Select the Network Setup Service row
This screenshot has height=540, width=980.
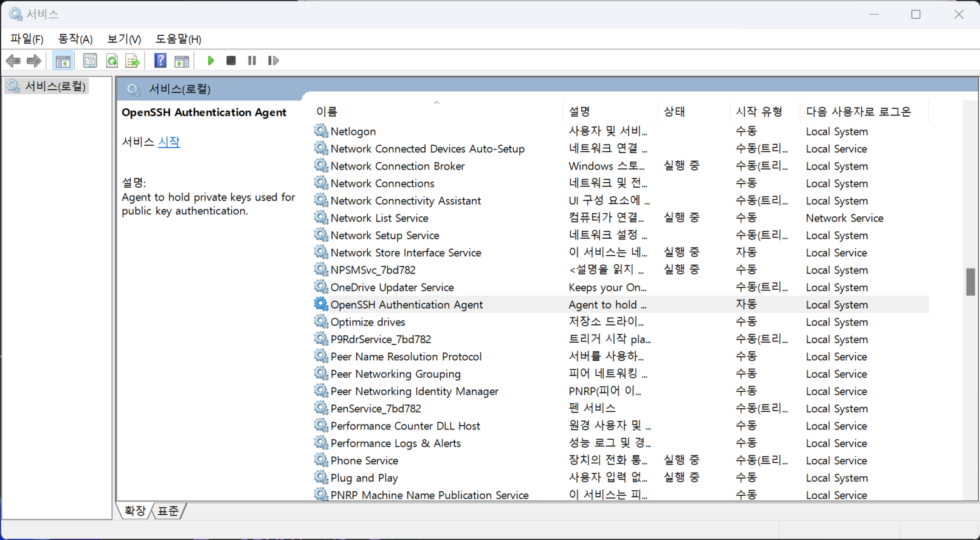pos(621,235)
